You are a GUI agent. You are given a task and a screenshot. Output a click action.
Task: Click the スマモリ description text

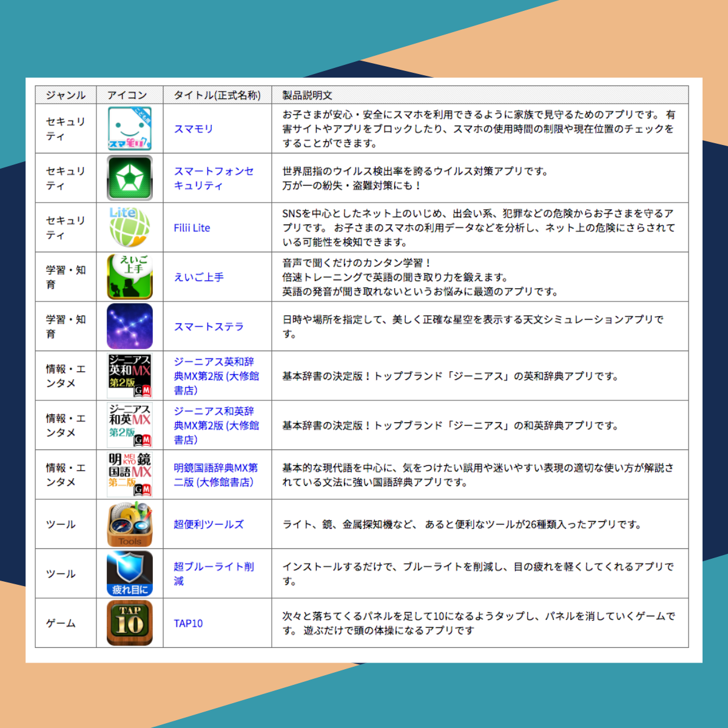click(479, 129)
